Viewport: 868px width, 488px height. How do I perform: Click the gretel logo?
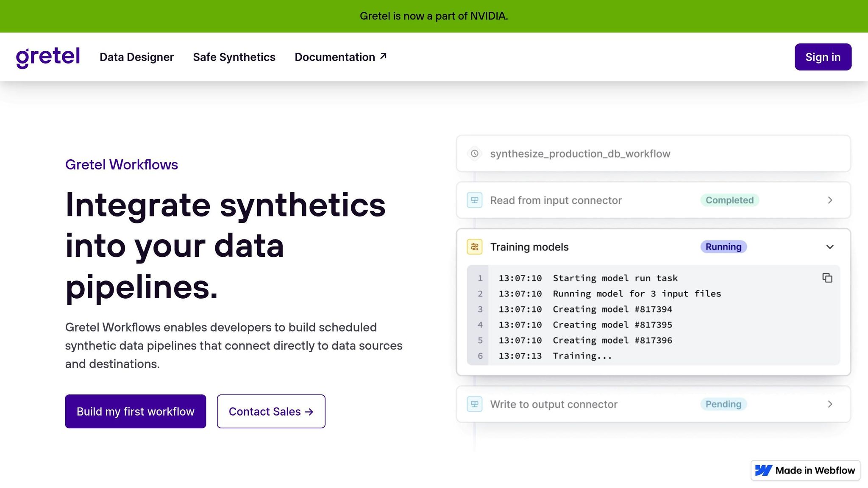(x=48, y=57)
